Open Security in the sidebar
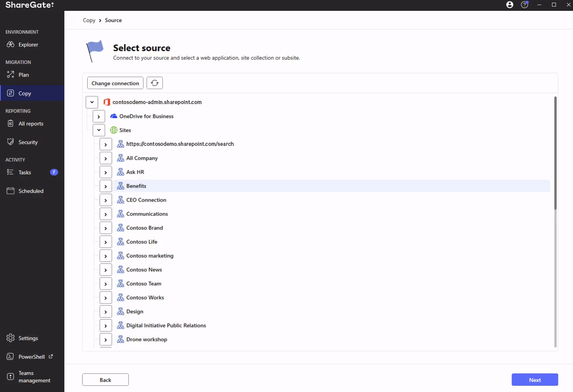The width and height of the screenshot is (573, 392). [32, 142]
